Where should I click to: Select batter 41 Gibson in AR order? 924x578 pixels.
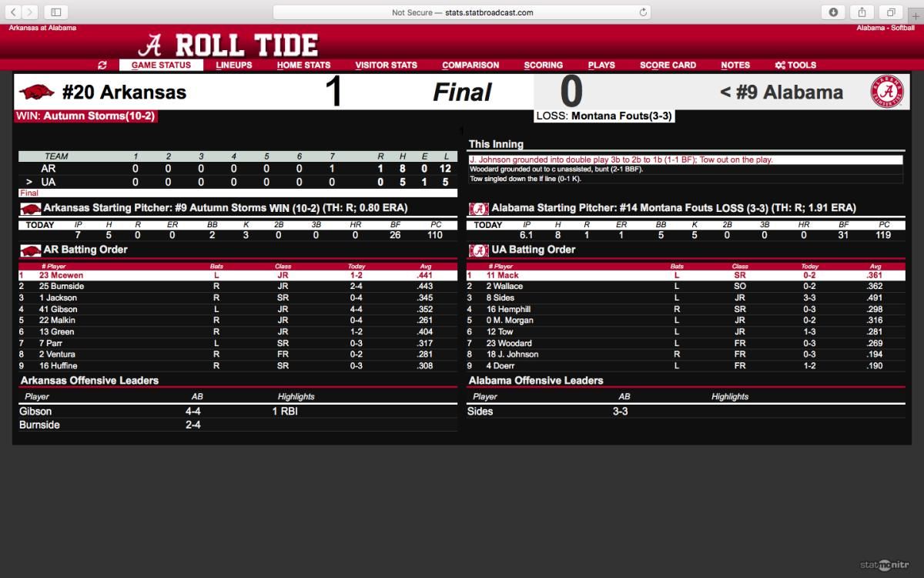(x=238, y=309)
